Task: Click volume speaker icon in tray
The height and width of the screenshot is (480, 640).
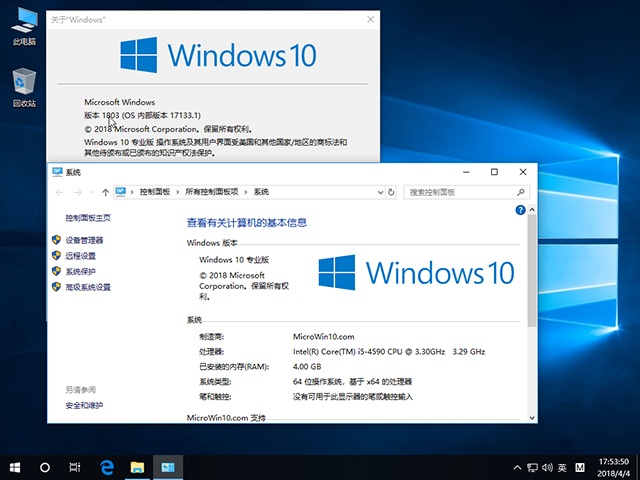Action: click(547, 468)
